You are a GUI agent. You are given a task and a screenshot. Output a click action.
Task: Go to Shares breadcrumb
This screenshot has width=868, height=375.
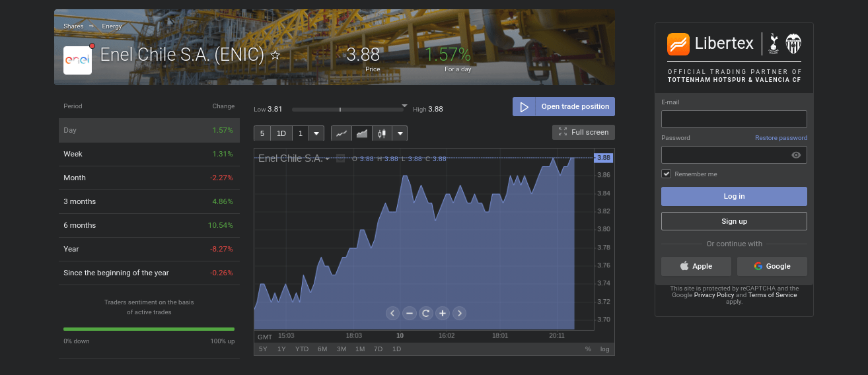pos(73,26)
